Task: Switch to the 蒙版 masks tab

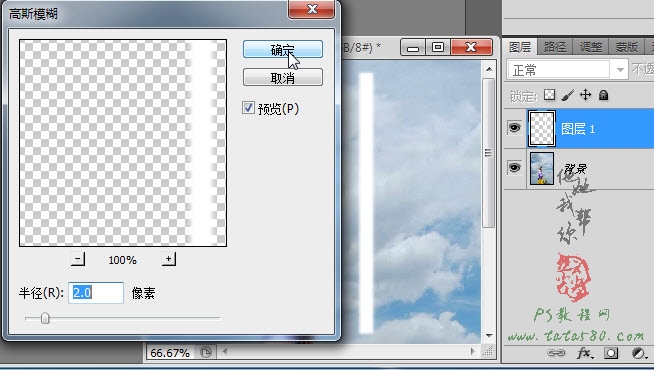Action: coord(626,47)
